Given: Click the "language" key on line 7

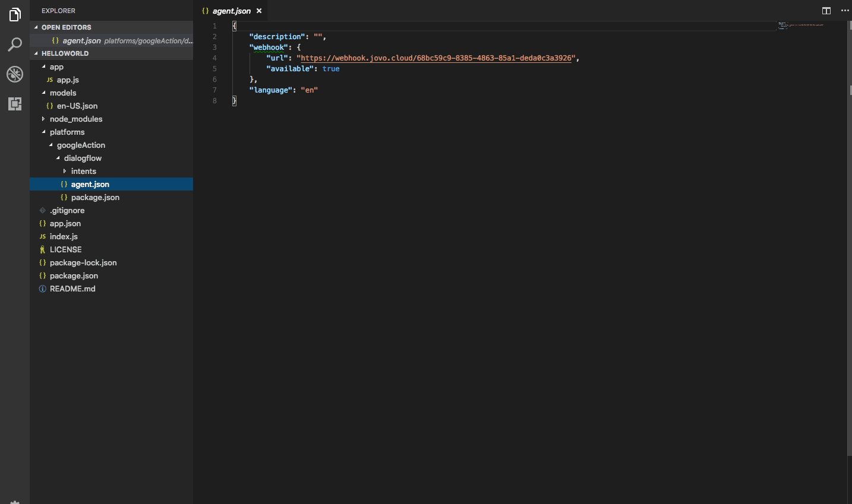Looking at the screenshot, I should pyautogui.click(x=271, y=90).
